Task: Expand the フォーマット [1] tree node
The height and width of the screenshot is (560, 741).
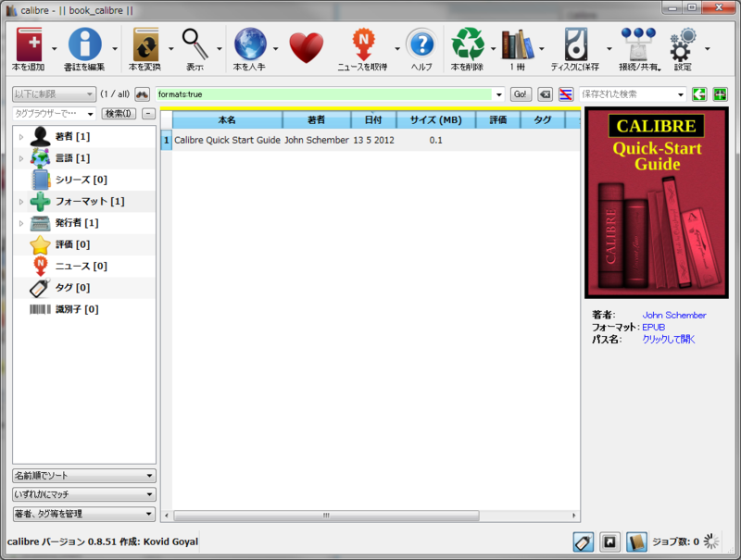Action: click(20, 202)
